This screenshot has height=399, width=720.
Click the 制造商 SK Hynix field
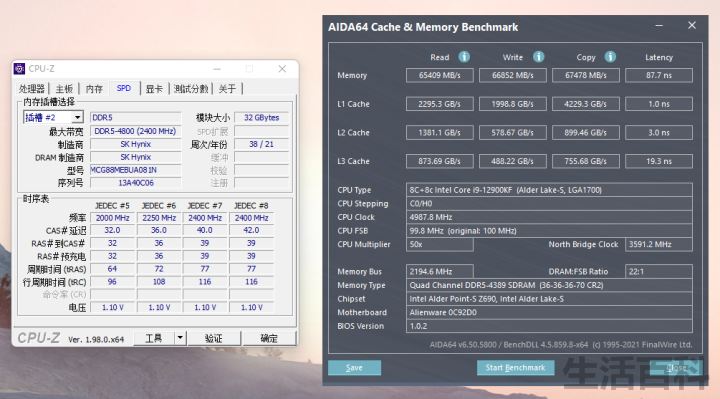click(135, 144)
